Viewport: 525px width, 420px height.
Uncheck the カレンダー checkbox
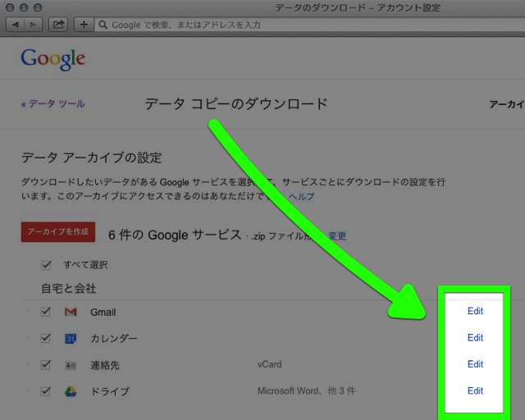click(46, 338)
